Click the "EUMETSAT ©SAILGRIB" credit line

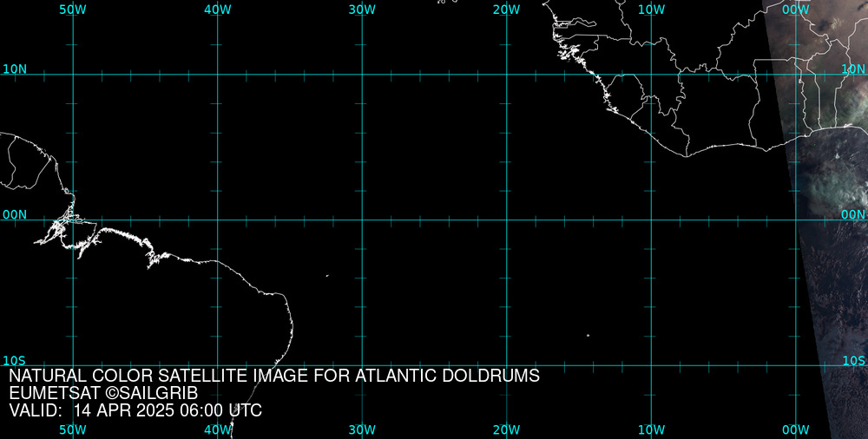[103, 394]
